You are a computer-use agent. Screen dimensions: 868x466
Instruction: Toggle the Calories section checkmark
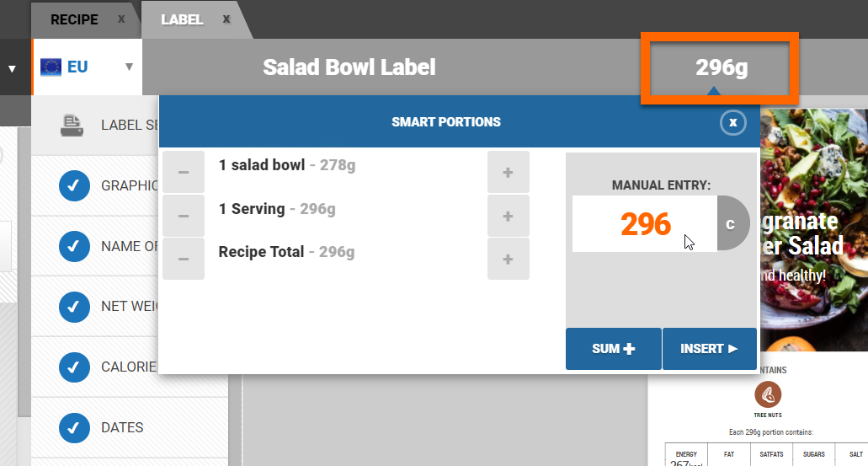(74, 367)
